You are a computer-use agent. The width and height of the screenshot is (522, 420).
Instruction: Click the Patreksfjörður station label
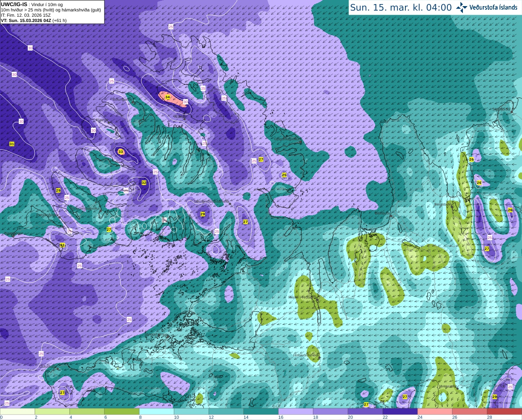point(47,215)
